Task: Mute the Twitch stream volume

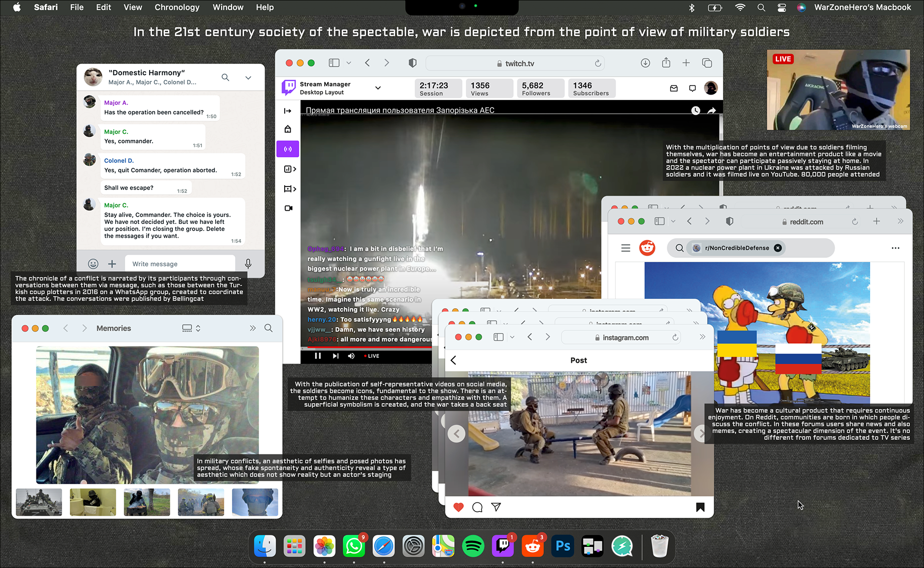Action: point(351,356)
